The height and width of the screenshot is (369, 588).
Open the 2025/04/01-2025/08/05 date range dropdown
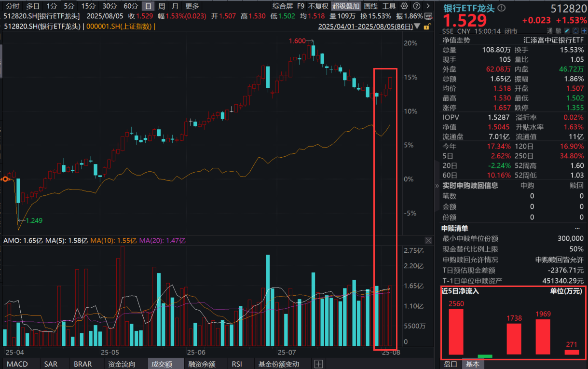[416, 27]
